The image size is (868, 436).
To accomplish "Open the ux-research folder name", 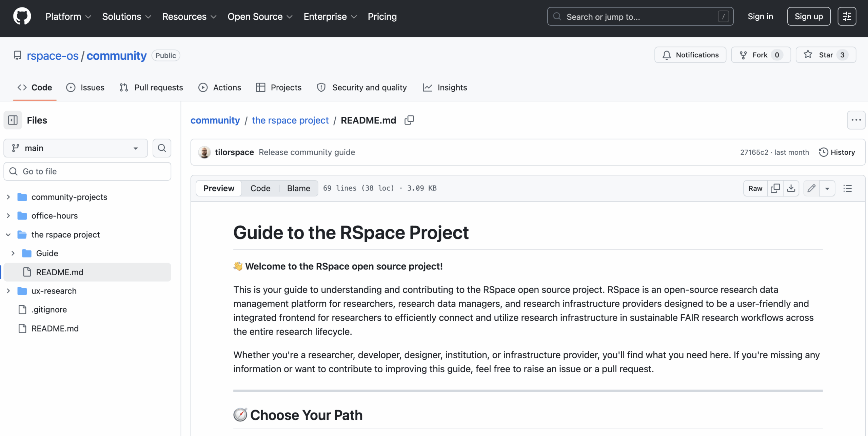I will [54, 291].
